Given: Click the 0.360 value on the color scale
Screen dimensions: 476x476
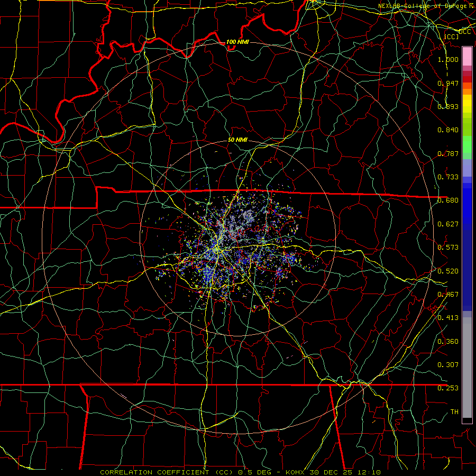Looking at the screenshot, I should click(x=448, y=341).
